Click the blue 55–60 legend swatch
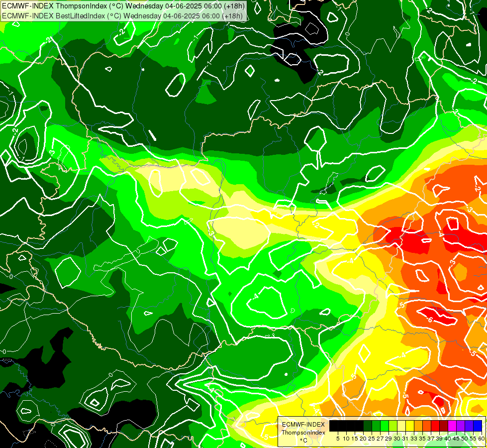487x448 pixels. pyautogui.click(x=478, y=426)
